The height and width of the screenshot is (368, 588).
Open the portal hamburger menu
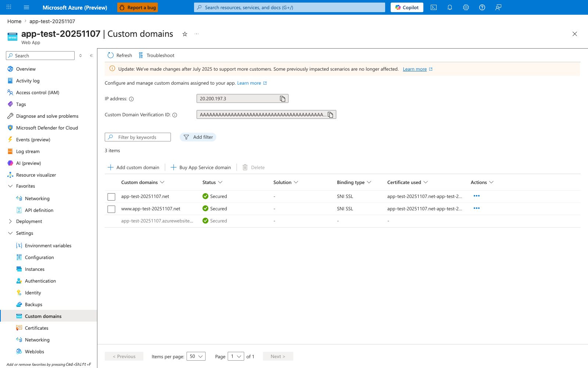(x=26, y=7)
